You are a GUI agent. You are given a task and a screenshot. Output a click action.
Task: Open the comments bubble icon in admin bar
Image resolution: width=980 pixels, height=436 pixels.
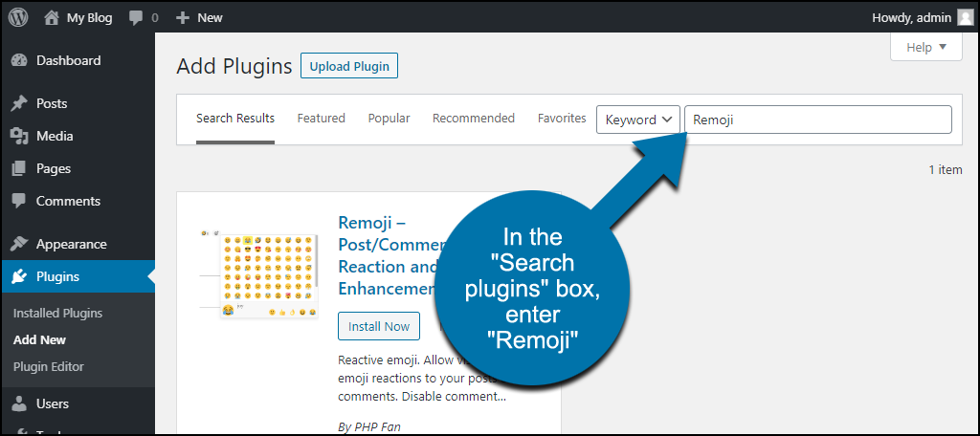pos(136,18)
